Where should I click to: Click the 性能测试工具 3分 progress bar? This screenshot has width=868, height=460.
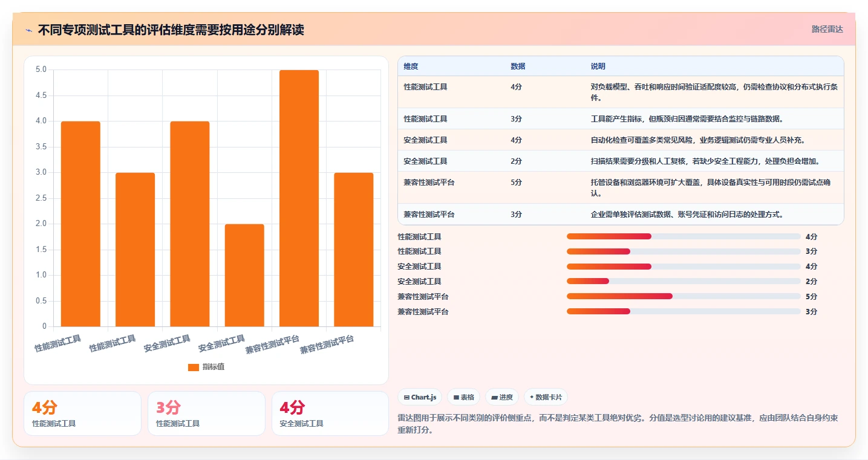tap(684, 251)
